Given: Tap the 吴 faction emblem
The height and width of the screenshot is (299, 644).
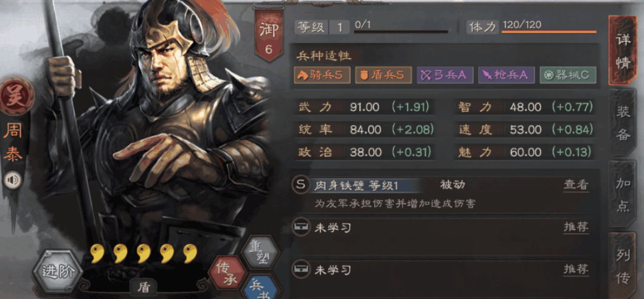Looking at the screenshot, I should point(17,97).
